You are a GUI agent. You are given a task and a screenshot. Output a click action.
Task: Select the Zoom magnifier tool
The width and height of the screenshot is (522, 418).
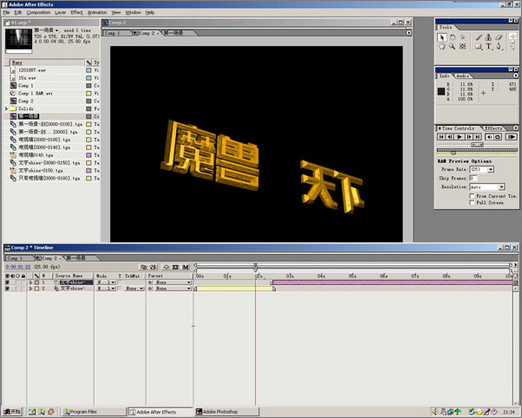coord(452,47)
